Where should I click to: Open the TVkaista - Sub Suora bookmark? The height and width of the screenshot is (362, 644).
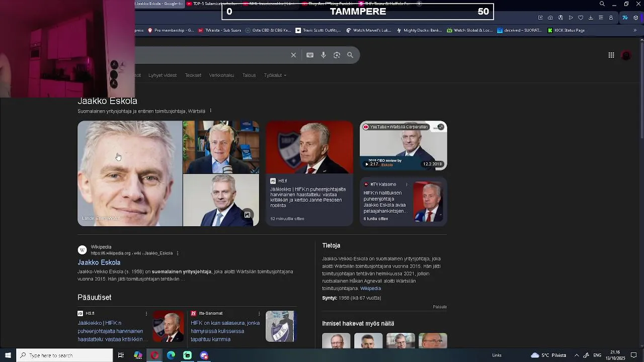[220, 30]
